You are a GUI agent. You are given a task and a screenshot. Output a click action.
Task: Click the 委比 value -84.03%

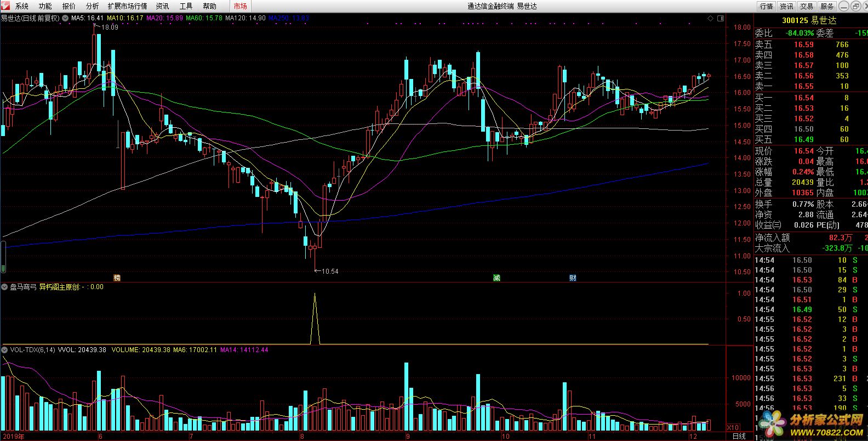(x=799, y=33)
